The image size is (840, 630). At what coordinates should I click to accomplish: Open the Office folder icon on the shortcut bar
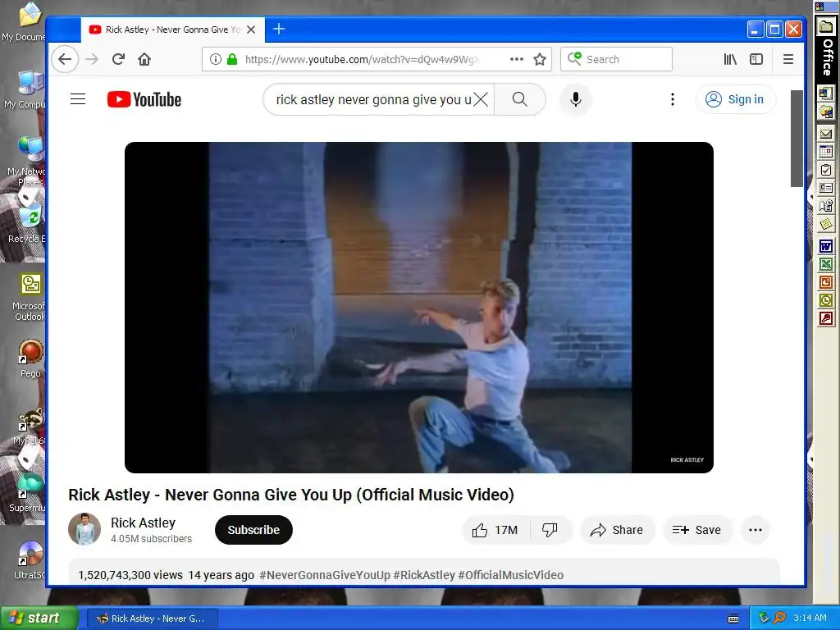(x=825, y=26)
